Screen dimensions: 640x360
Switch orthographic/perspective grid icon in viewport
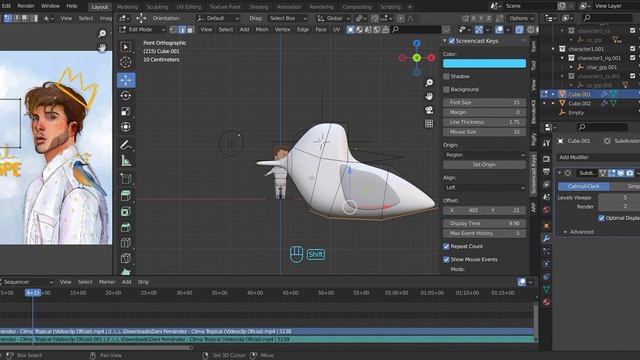point(429,124)
